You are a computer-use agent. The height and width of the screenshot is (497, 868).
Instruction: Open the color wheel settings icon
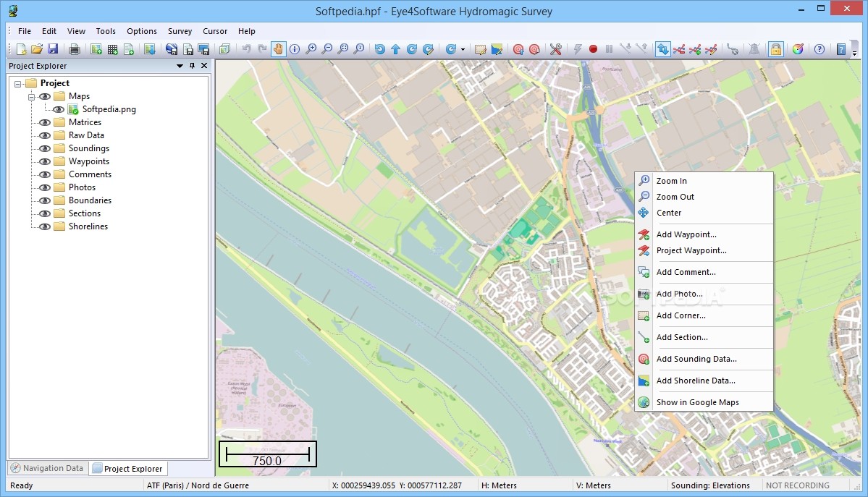(x=798, y=49)
